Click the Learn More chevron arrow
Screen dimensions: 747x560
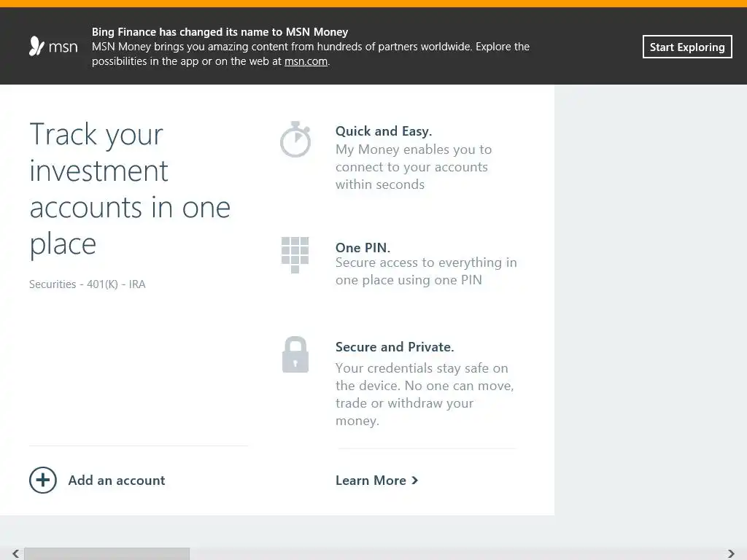(414, 481)
